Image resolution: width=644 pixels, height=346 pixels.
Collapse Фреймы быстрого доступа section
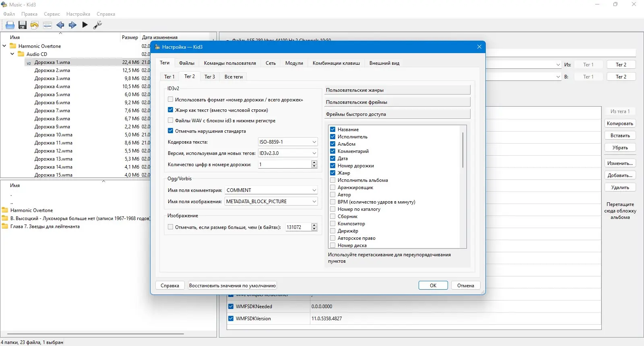click(397, 114)
